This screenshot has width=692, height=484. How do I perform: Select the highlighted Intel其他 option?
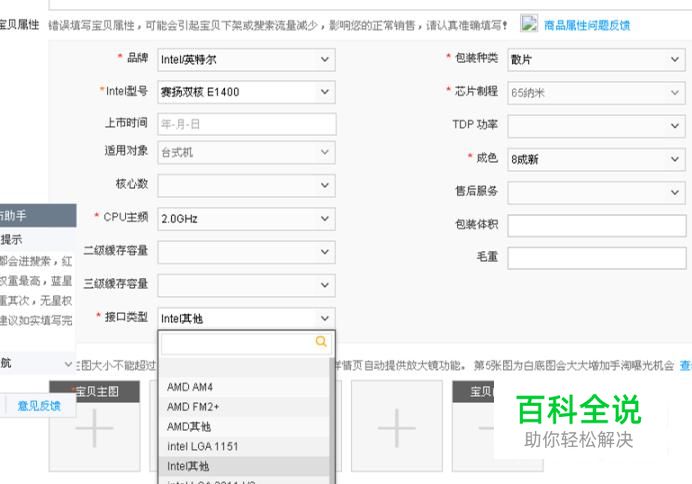pyautogui.click(x=244, y=466)
